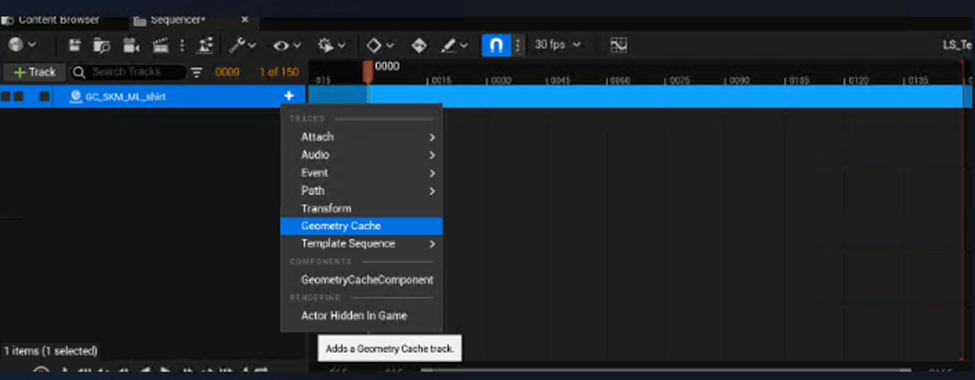Open the Event submenu
975x380 pixels.
click(361, 173)
